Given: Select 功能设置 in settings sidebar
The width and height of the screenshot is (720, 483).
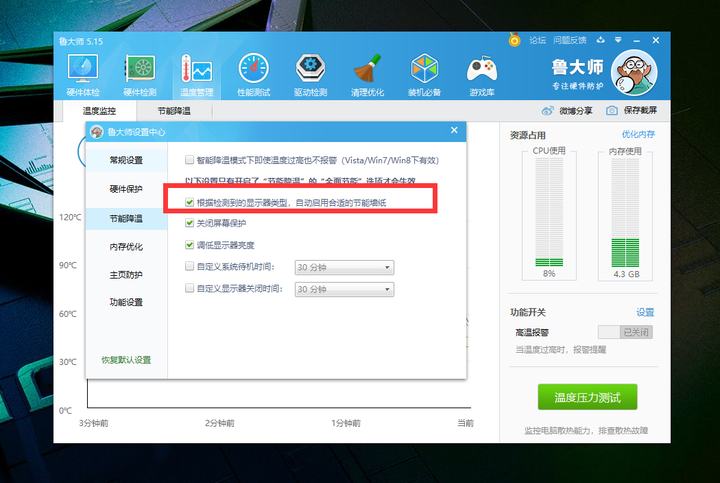Looking at the screenshot, I should point(126,302).
